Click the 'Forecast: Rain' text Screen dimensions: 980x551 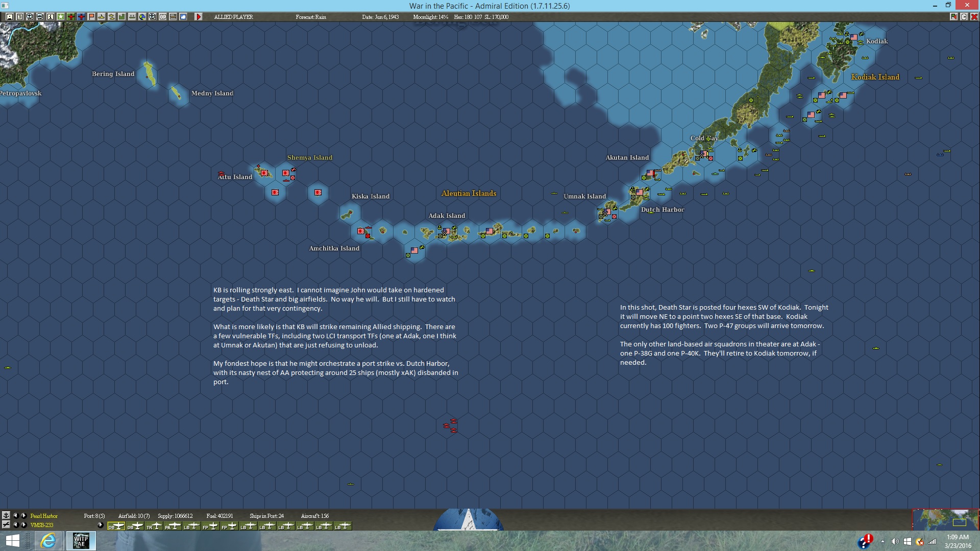click(x=311, y=17)
